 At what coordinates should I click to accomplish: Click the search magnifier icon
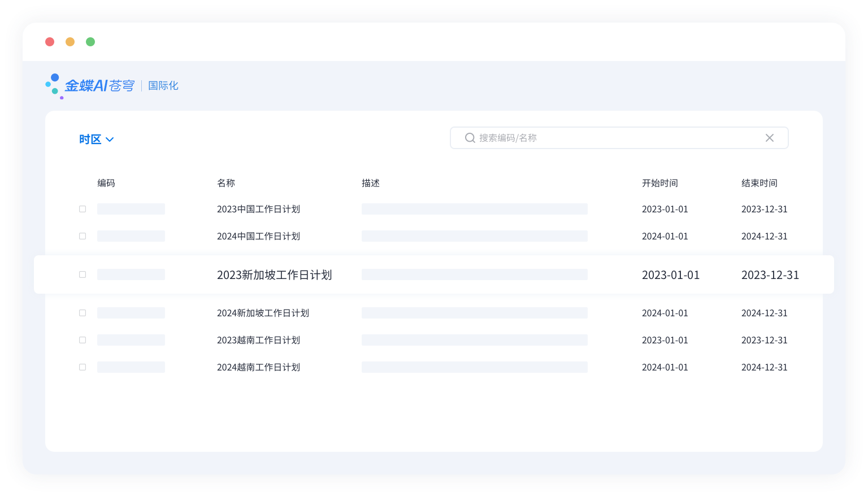pos(470,138)
